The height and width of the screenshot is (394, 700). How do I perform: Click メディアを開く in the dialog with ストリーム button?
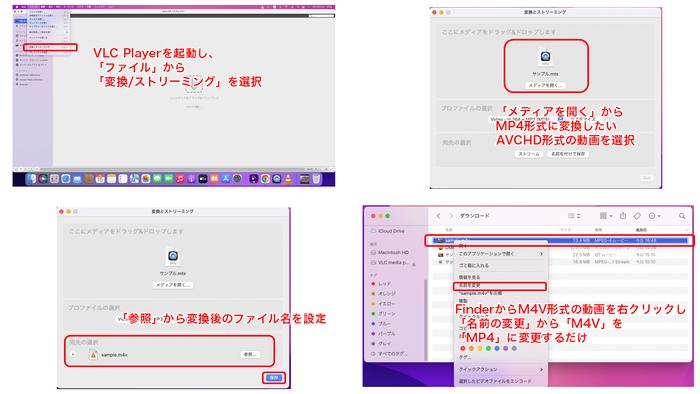[x=546, y=85]
